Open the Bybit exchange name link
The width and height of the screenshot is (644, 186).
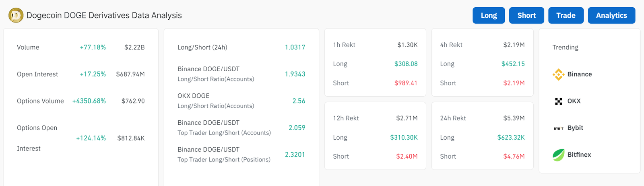tap(575, 128)
